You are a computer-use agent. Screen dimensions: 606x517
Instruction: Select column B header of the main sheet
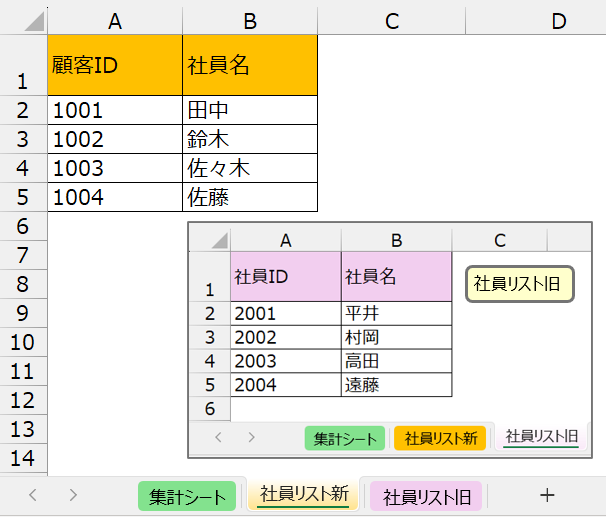[250, 19]
